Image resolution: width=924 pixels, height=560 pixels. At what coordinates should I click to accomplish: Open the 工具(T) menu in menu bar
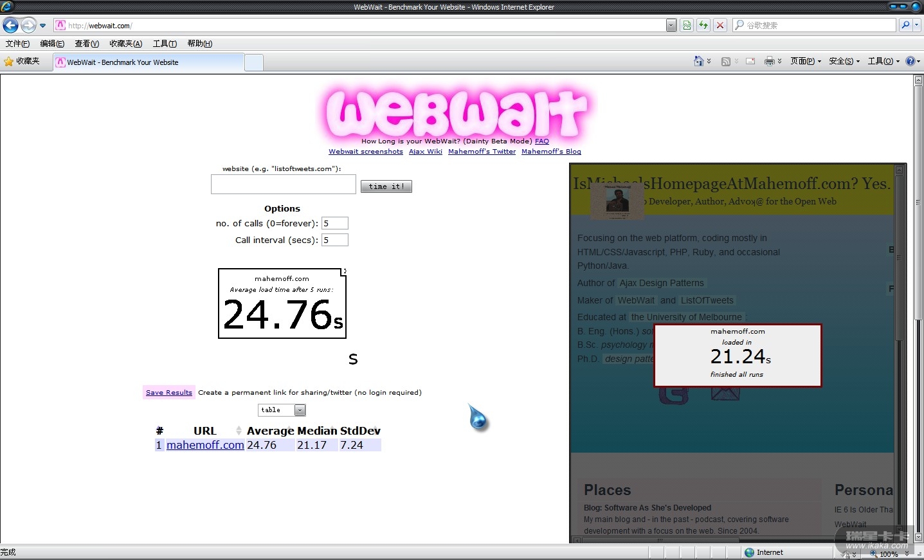(x=165, y=44)
